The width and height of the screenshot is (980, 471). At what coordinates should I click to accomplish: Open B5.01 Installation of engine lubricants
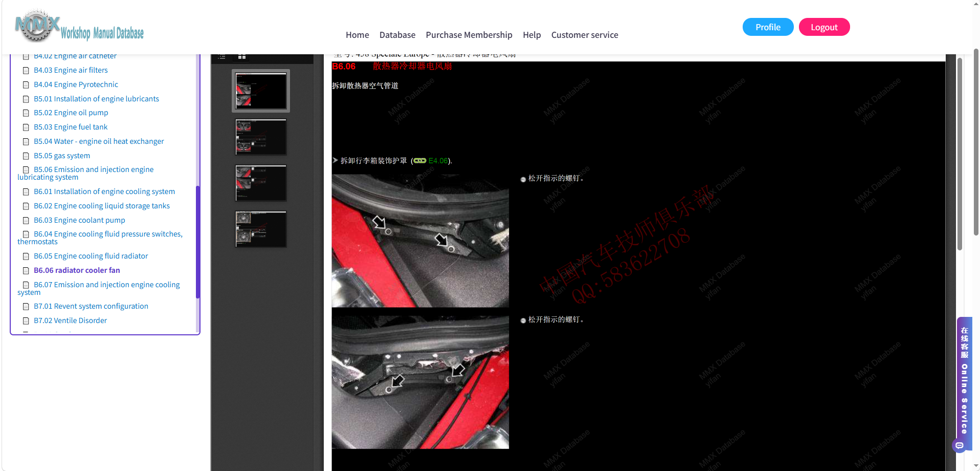coord(96,99)
